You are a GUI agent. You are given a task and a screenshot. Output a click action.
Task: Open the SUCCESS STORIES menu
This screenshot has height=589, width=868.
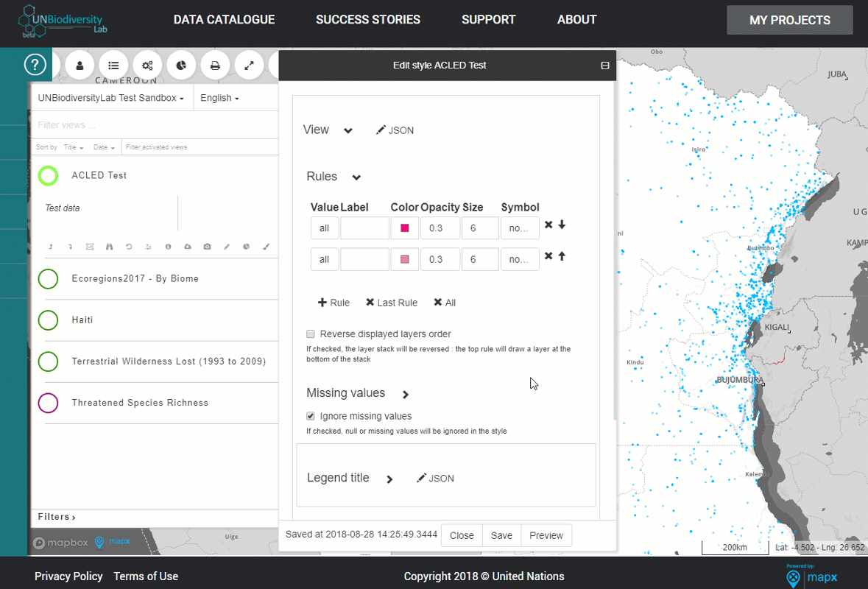[x=368, y=20]
